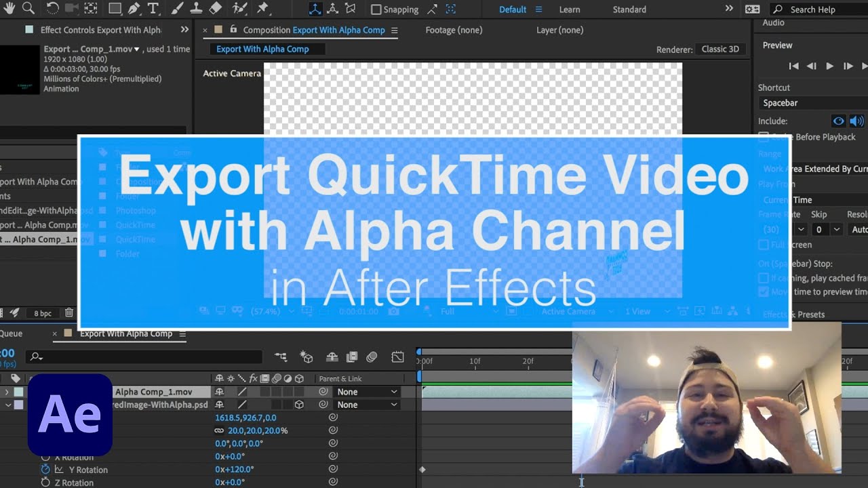The image size is (868, 488).
Task: Open parent None dropdown for Alpha Comp_1.mov
Action: (367, 392)
